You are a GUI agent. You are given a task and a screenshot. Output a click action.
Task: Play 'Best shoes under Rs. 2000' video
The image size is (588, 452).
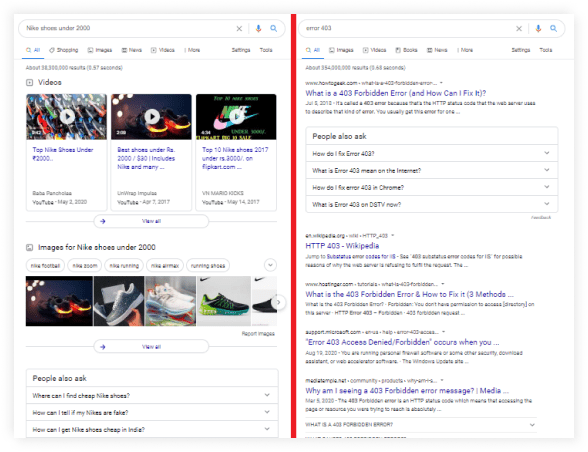[x=152, y=117]
